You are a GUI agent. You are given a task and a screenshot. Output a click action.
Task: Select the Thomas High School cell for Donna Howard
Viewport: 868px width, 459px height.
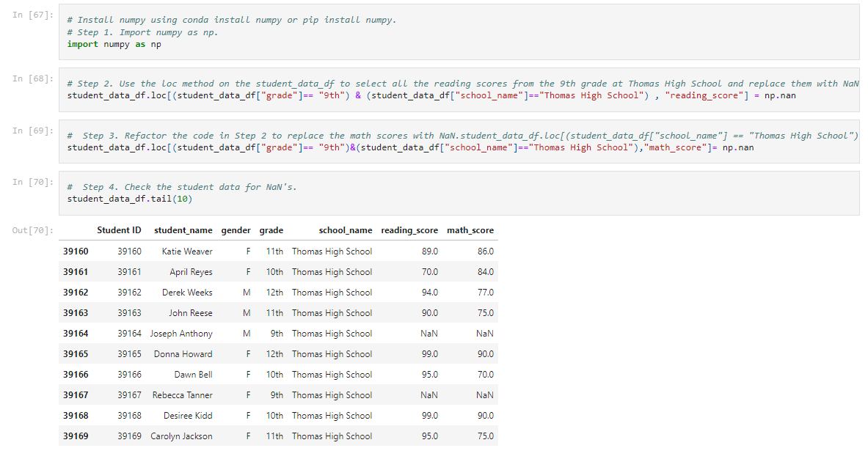point(332,353)
